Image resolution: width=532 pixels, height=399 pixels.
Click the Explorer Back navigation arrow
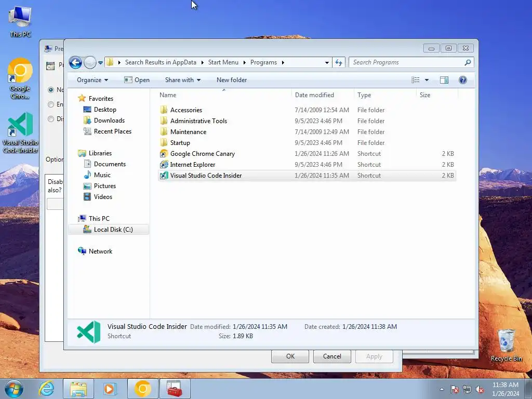click(x=75, y=62)
